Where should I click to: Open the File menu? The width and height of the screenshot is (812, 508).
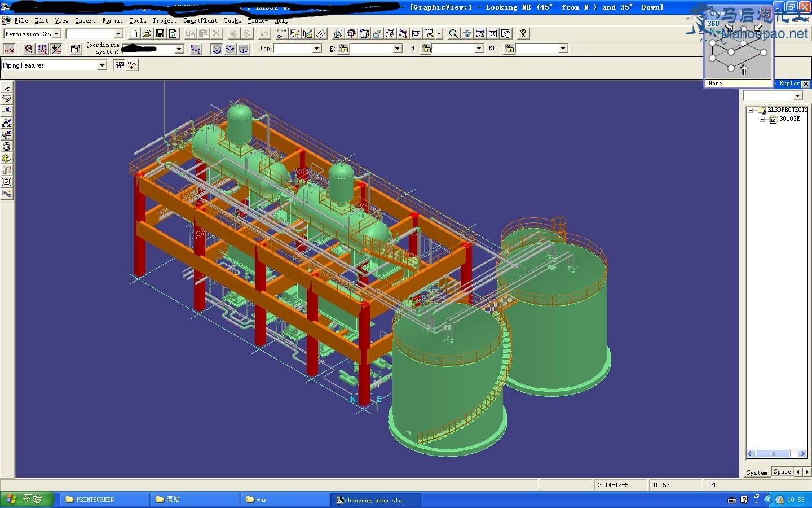(x=21, y=20)
